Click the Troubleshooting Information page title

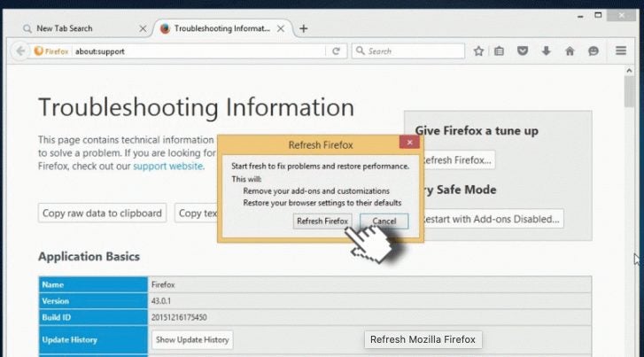(197, 108)
